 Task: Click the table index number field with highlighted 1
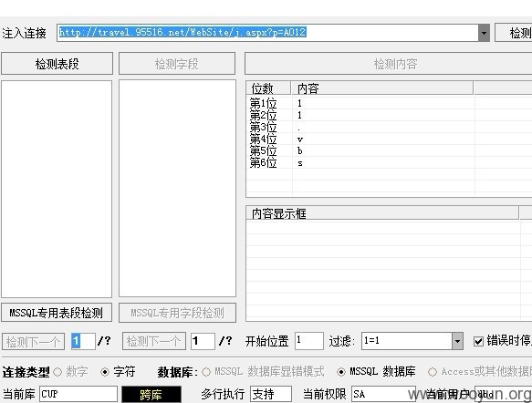[83, 341]
